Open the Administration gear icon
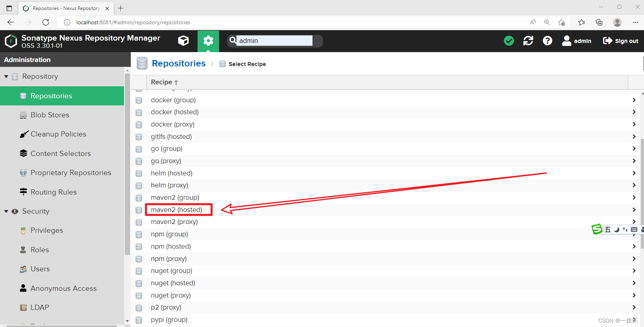Image resolution: width=644 pixels, height=327 pixels. pos(208,41)
